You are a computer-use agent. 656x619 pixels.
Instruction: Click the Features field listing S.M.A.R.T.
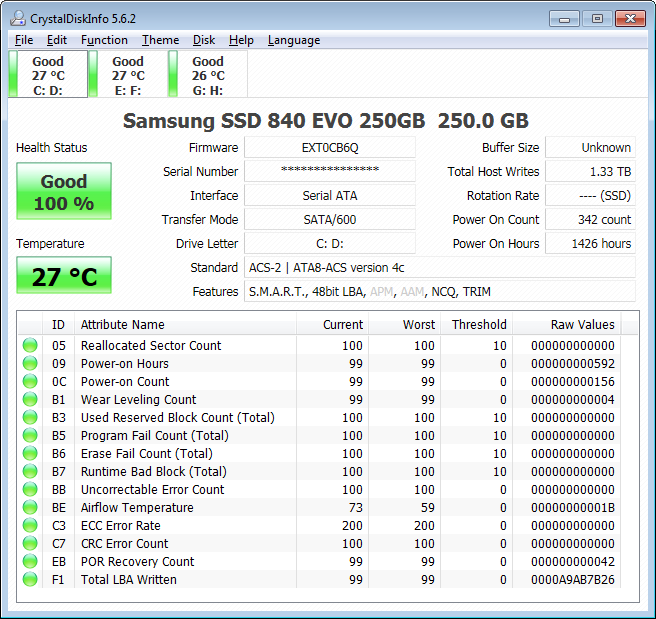point(440,292)
